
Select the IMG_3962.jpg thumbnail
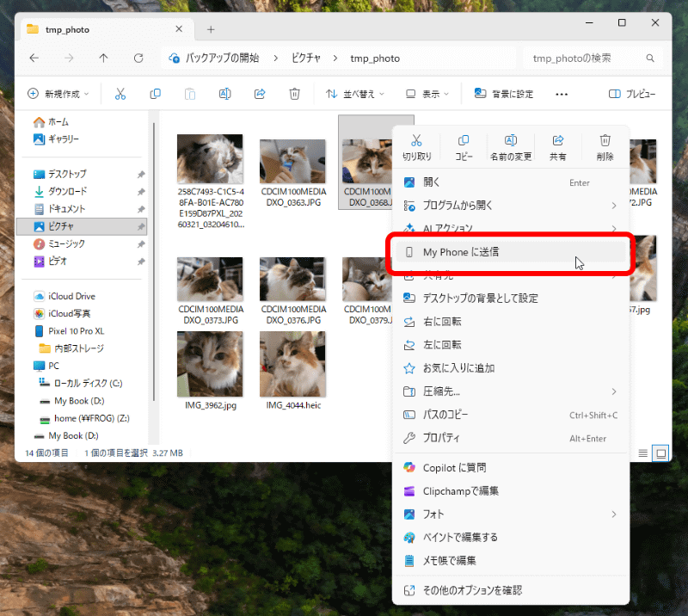(x=210, y=365)
